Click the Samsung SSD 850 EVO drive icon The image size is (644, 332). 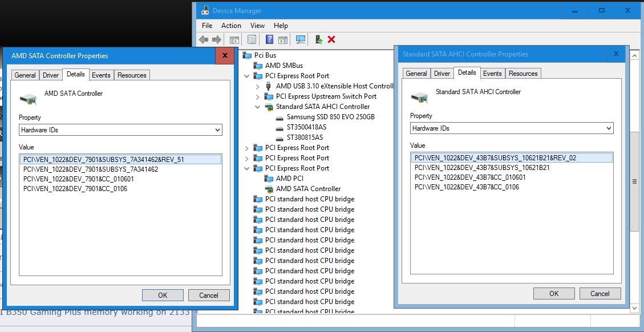(x=280, y=117)
